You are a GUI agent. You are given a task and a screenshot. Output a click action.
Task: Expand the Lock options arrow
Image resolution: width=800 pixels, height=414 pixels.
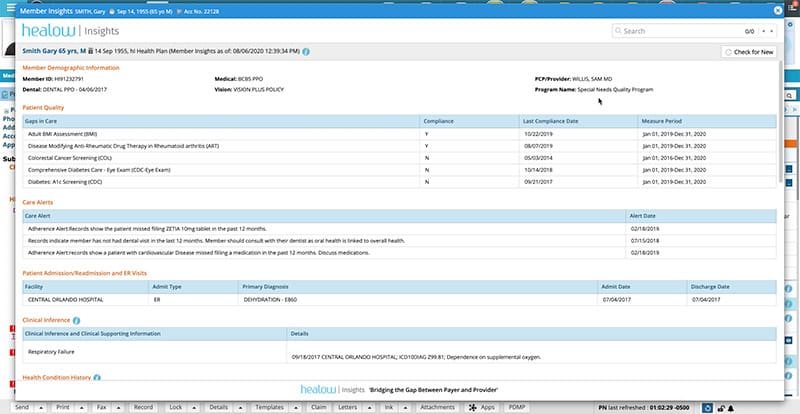(194, 407)
